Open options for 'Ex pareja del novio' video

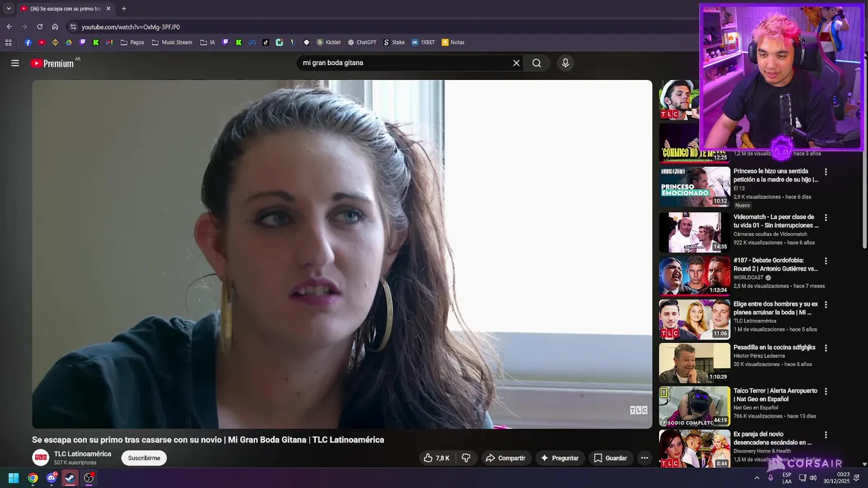825,434
